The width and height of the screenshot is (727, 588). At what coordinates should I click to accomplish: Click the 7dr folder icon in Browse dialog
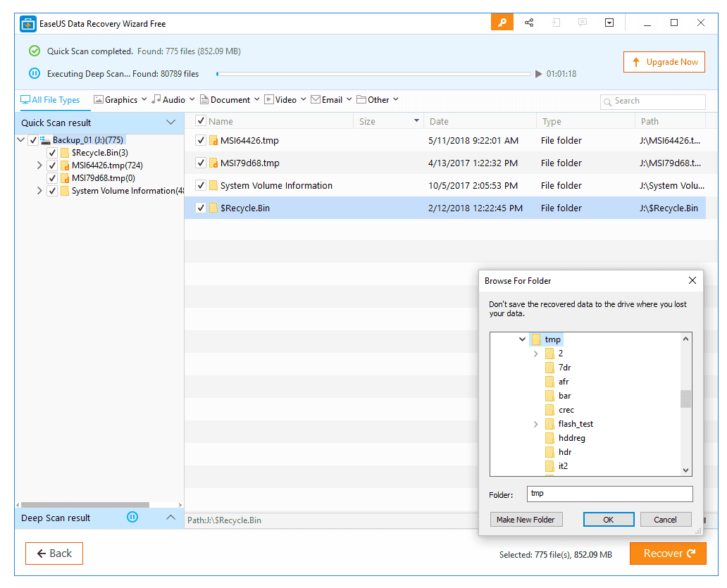tap(550, 368)
